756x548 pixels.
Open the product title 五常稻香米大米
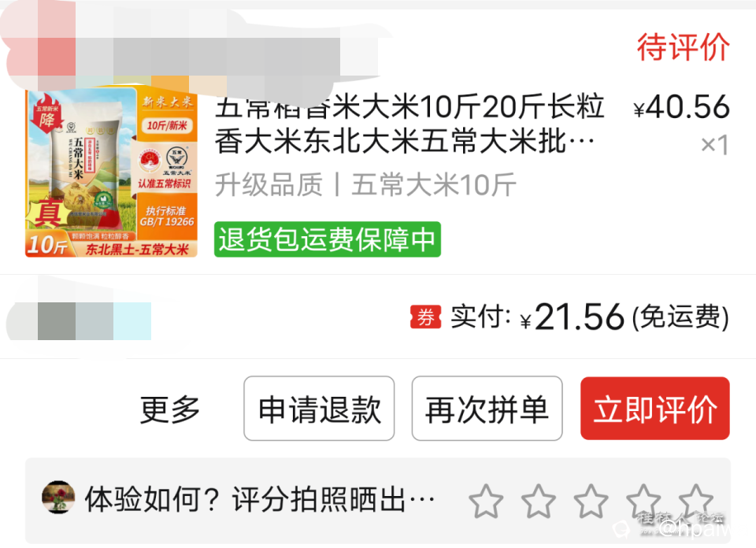pyautogui.click(x=409, y=124)
